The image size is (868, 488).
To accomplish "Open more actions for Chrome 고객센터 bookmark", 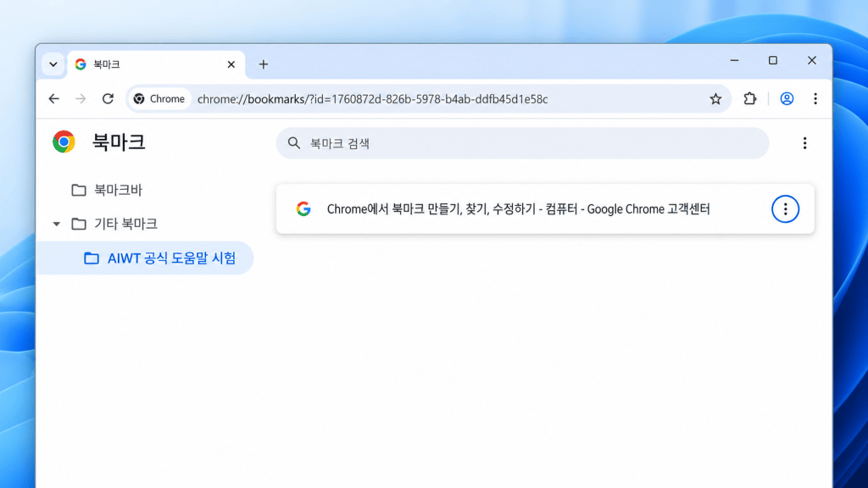I will [x=785, y=209].
